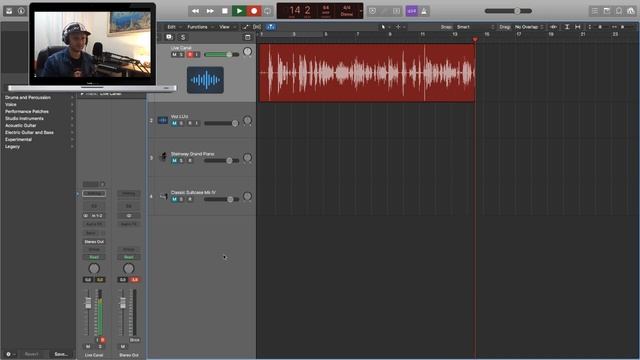
Task: Click the Steinway Grand Piano instrument icon
Action: tap(163, 157)
